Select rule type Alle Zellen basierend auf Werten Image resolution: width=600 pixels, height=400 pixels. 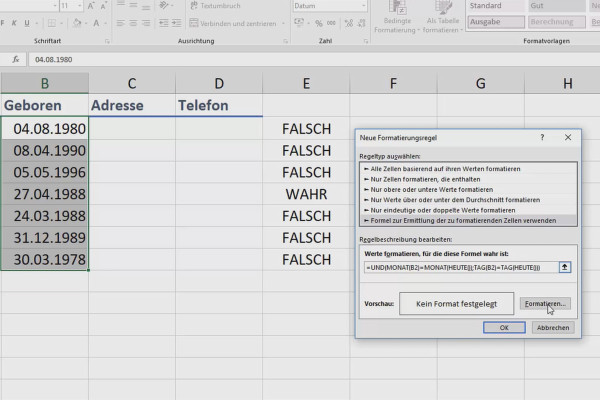coord(468,169)
